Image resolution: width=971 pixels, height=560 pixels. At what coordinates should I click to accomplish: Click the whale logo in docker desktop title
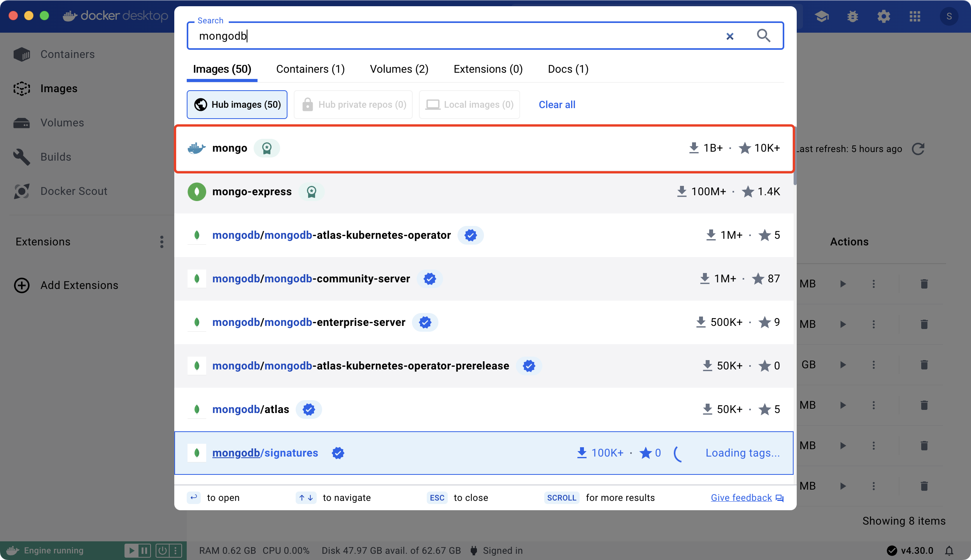(70, 16)
